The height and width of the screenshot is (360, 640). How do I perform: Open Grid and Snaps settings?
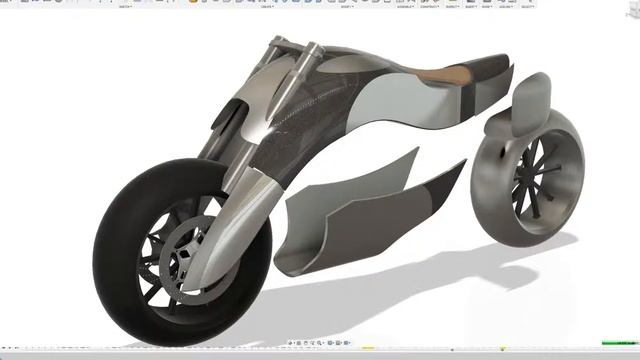(x=338, y=343)
